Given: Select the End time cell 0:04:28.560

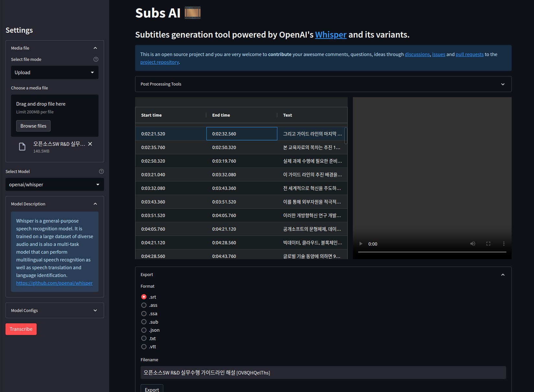Looking at the screenshot, I should (242, 243).
